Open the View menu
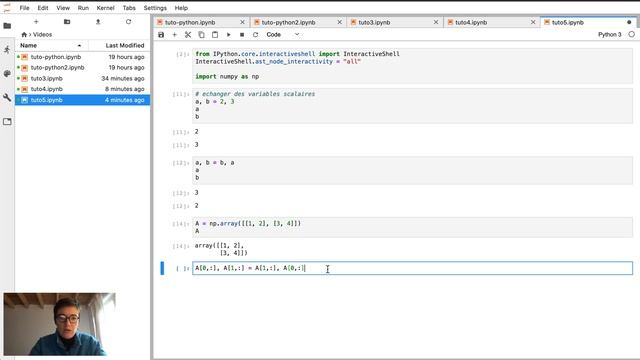The width and height of the screenshot is (640, 360). [63, 8]
